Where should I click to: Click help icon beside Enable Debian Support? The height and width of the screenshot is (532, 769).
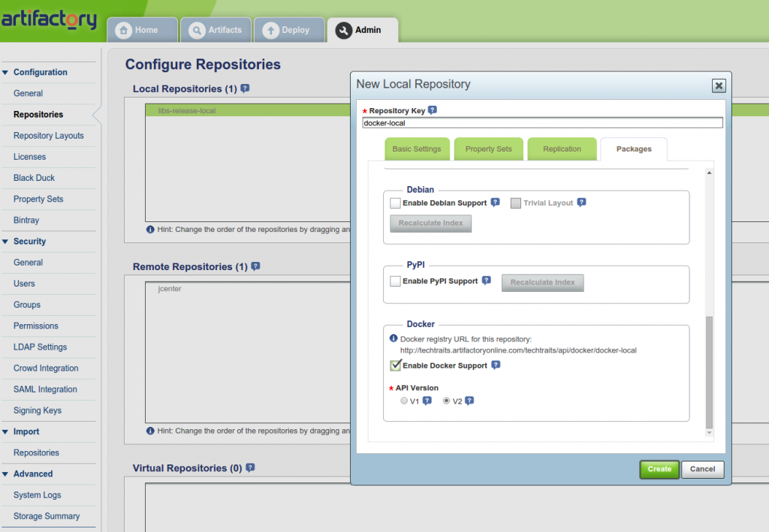(x=495, y=203)
